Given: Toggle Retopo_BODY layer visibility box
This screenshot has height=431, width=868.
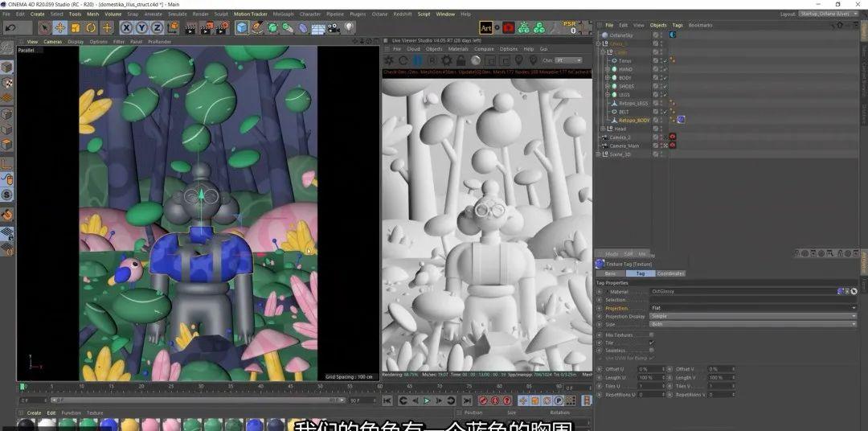Looking at the screenshot, I should click(x=656, y=121).
